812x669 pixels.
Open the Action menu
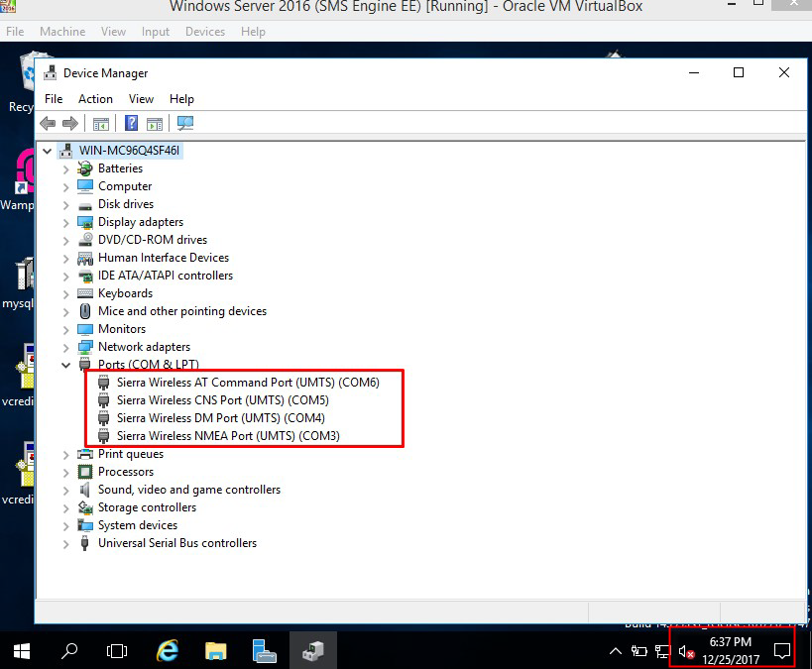(x=95, y=99)
